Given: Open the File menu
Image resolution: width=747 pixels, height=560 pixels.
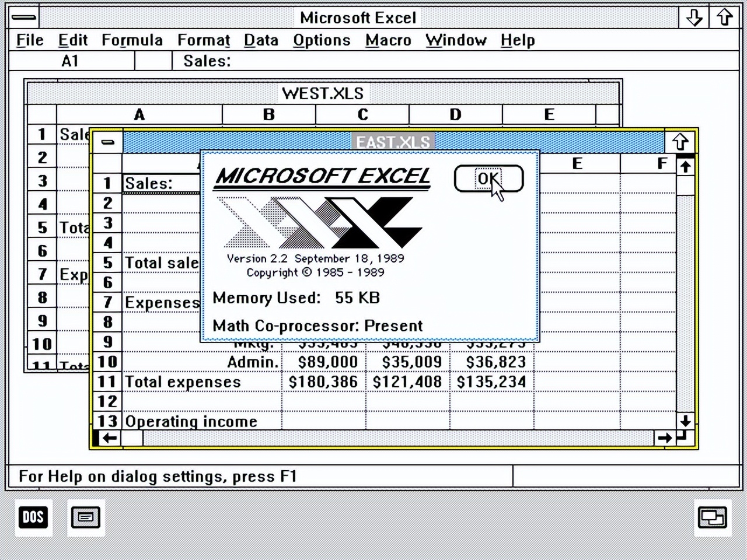Looking at the screenshot, I should [30, 40].
